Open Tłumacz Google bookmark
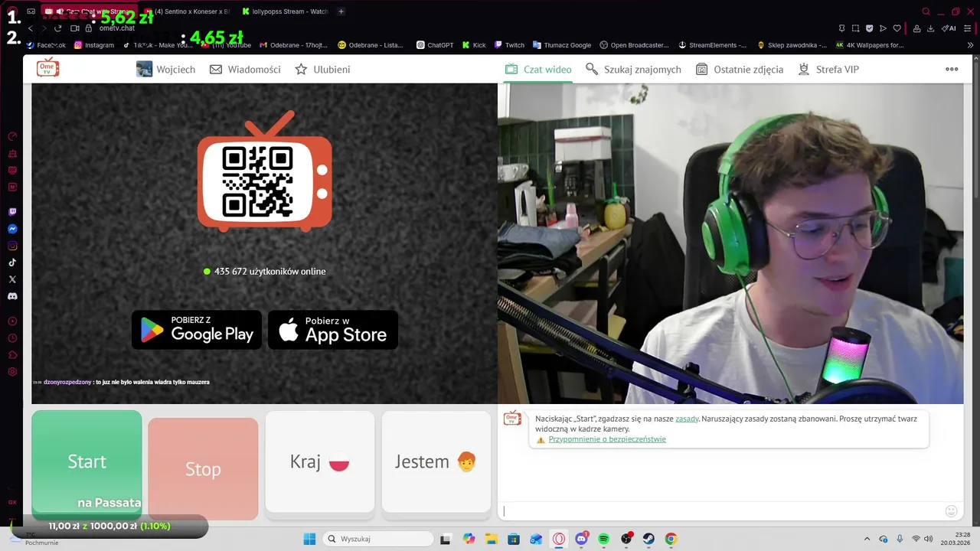Viewport: 980px width, 551px height. pos(562,45)
